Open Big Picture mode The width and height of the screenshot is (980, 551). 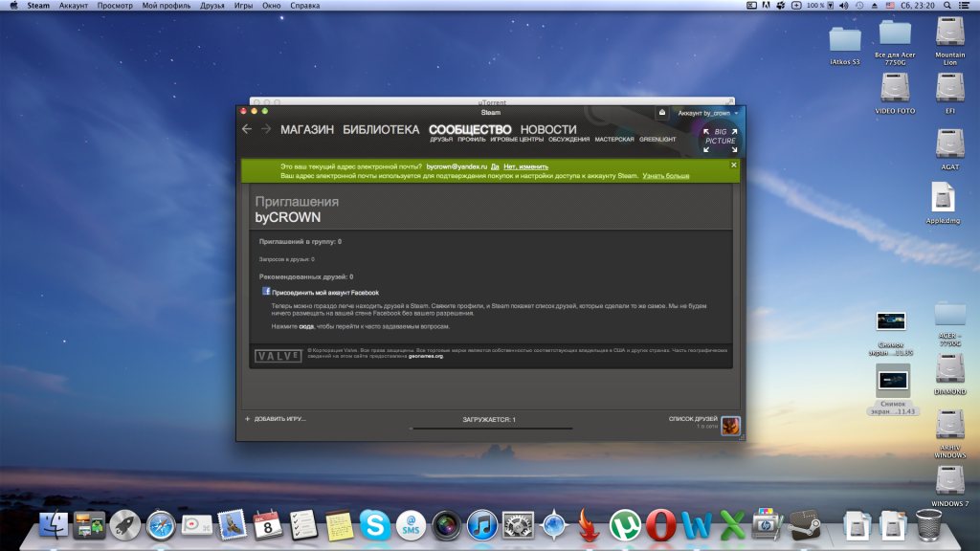[x=720, y=136]
